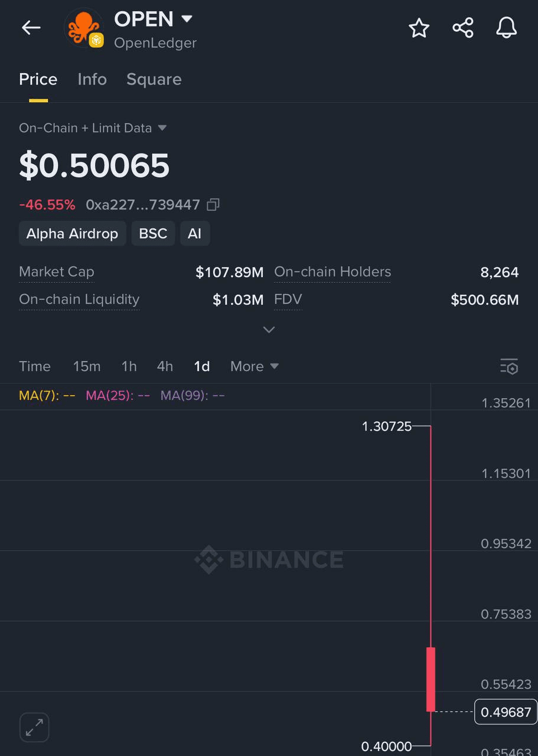Tap the OpenLedger octopus token logo
Viewport: 538px width, 756px height.
(84, 28)
